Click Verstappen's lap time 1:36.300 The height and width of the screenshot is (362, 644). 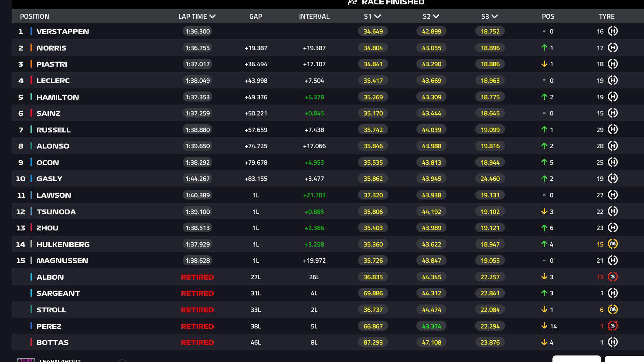198,31
